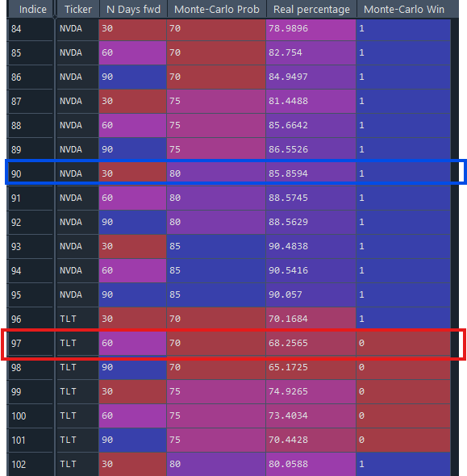
Task: Select the TLT ticker cell in row 96
Action: pyautogui.click(x=77, y=319)
